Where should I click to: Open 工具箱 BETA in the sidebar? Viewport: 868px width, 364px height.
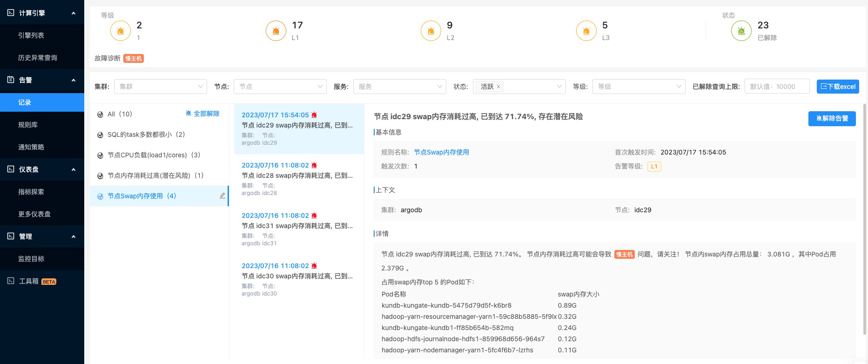pyautogui.click(x=42, y=281)
